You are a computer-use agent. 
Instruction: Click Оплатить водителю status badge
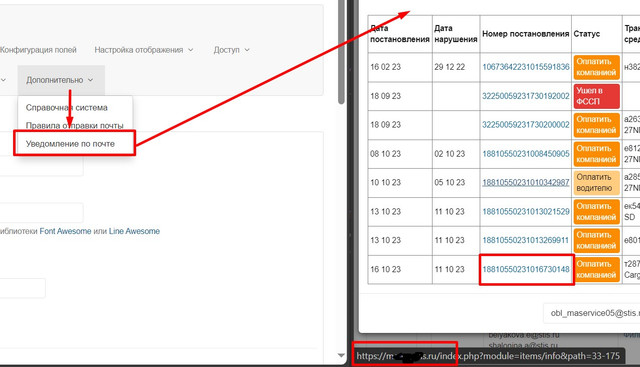click(596, 182)
